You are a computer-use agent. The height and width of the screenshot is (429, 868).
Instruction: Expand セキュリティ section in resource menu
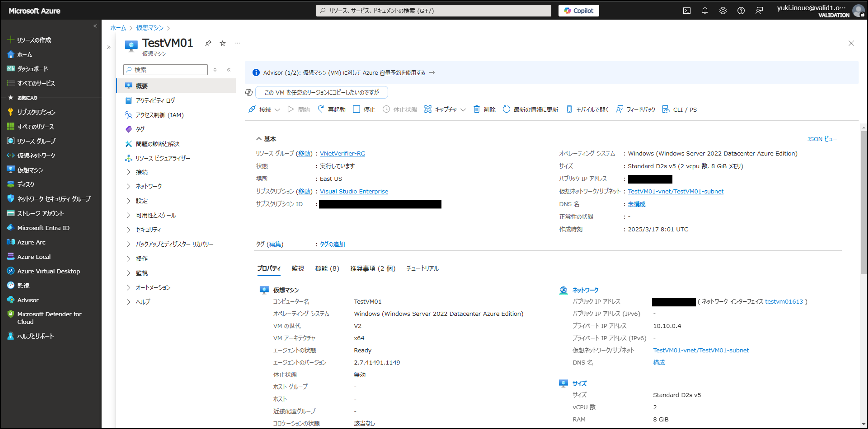tap(144, 230)
